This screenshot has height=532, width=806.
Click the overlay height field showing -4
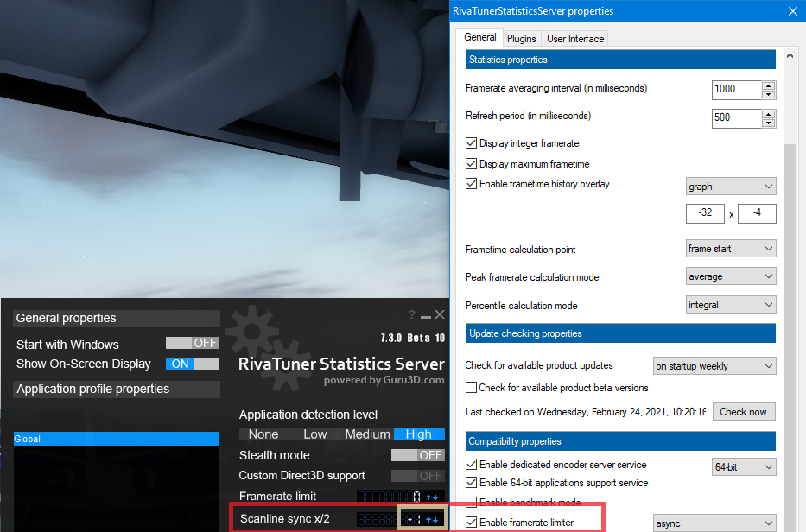[757, 213]
